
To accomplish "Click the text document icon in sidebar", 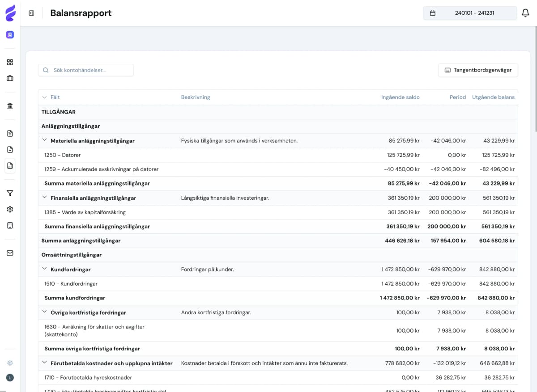I will tap(10, 133).
